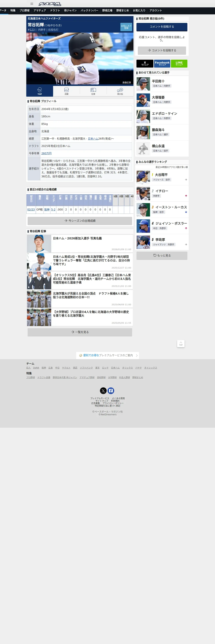Go to the ドラフト nav section

55,11
